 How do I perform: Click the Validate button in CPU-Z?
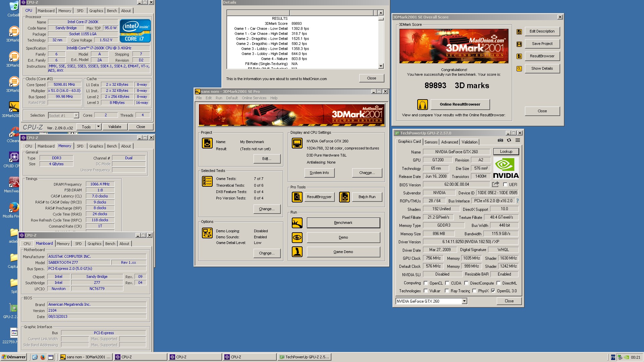tap(115, 127)
